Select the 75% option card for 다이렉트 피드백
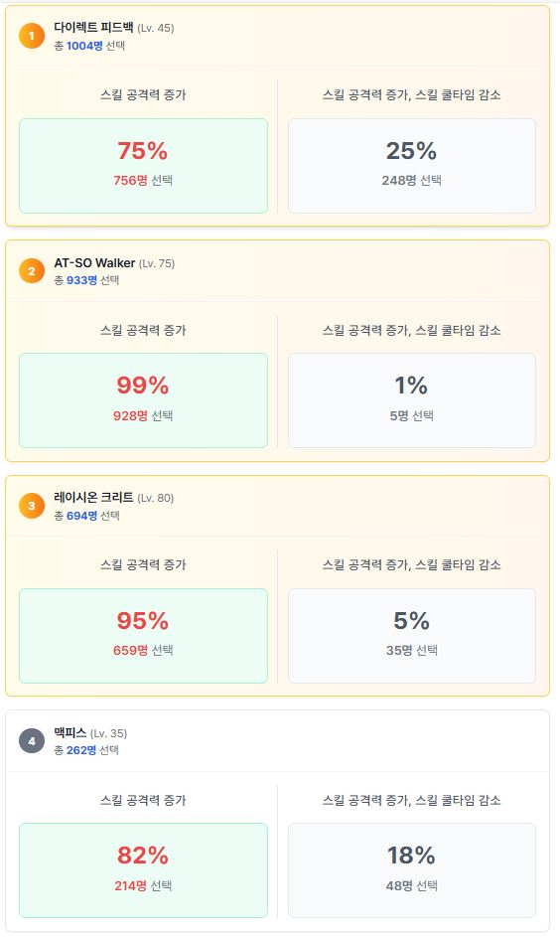 tap(143, 166)
